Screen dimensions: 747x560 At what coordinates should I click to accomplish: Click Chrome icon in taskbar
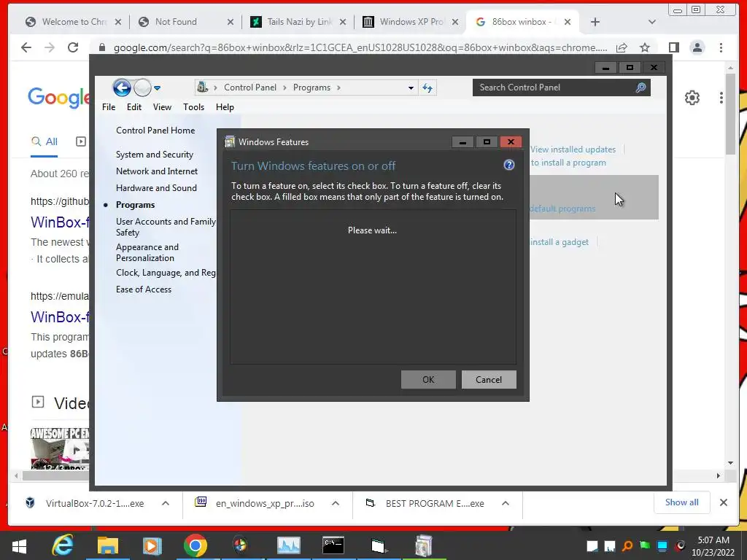(196, 545)
